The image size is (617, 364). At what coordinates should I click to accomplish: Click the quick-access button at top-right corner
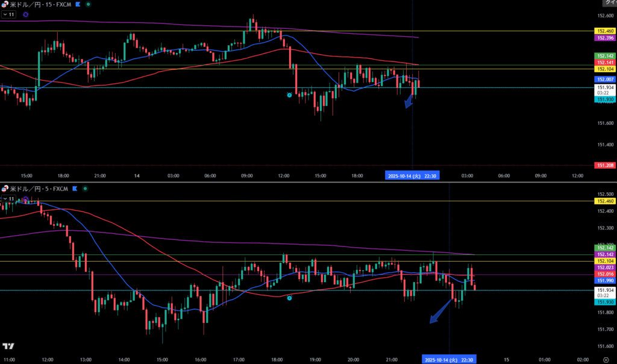point(607,3)
